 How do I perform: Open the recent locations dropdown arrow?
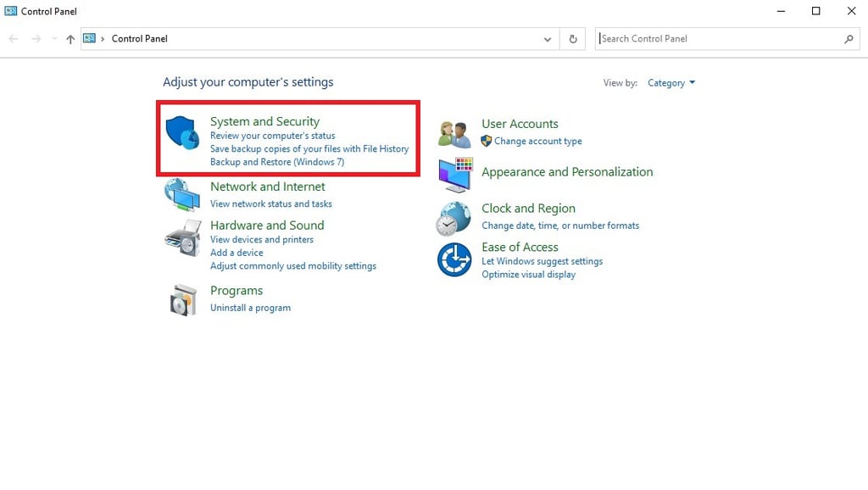pyautogui.click(x=54, y=39)
